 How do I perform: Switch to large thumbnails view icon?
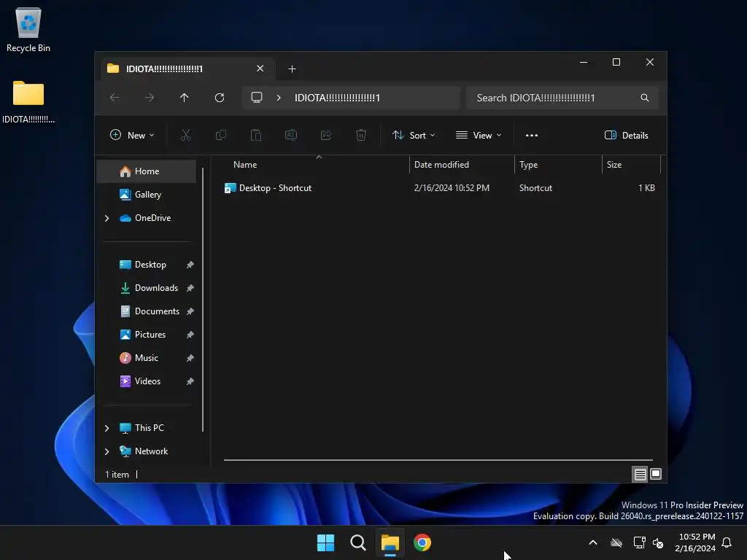[x=656, y=474]
